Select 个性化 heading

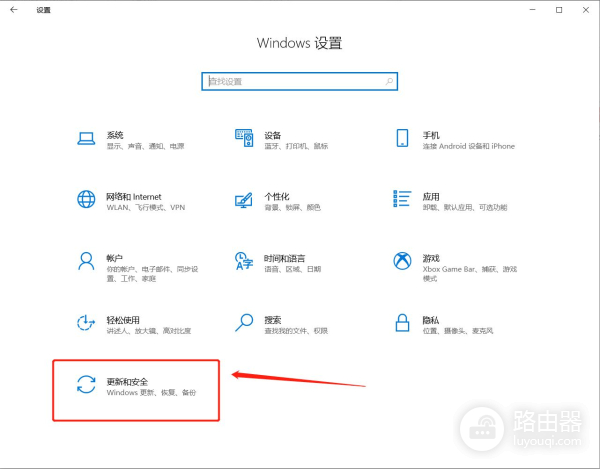click(x=277, y=197)
